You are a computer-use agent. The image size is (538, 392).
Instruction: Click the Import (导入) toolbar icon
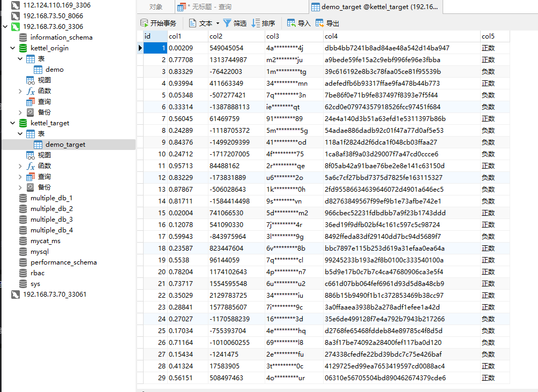point(292,23)
